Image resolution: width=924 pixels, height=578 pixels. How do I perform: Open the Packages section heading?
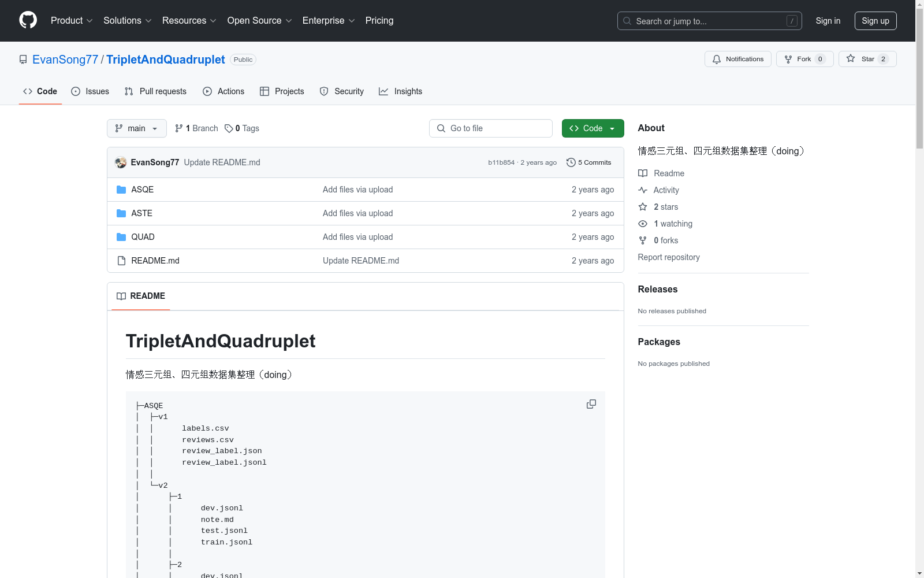[659, 342]
